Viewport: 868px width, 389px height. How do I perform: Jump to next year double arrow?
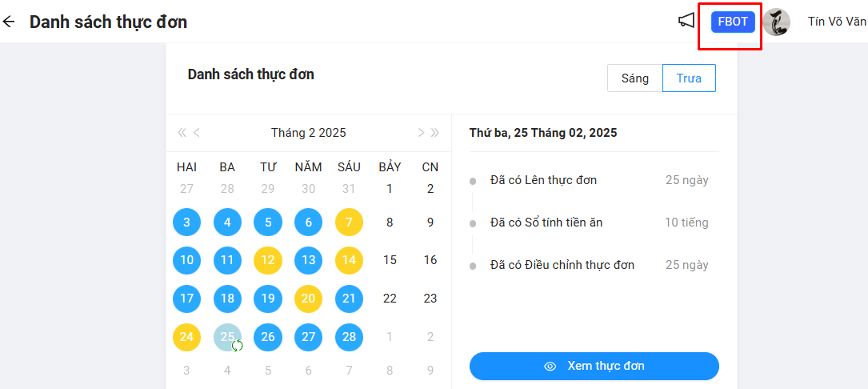coord(435,133)
